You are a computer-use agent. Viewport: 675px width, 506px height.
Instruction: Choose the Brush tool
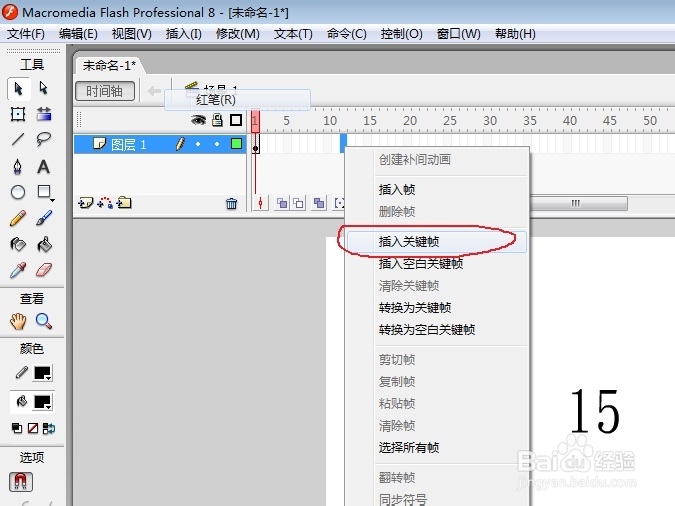tap(44, 218)
